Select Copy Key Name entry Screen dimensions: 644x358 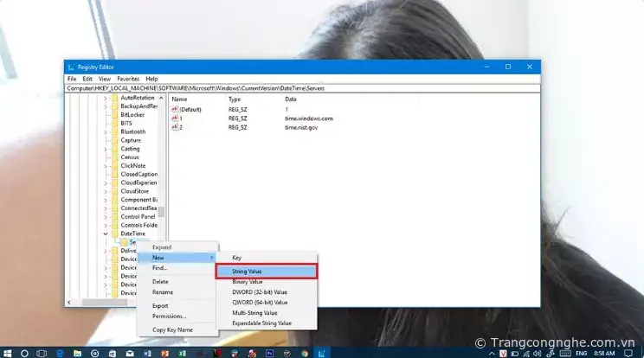tap(172, 329)
